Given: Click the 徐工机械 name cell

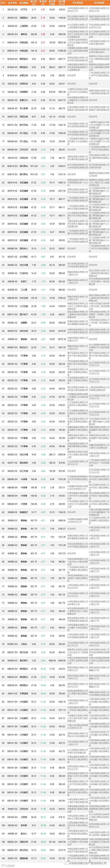Looking at the screenshot, I should pos(24,471).
